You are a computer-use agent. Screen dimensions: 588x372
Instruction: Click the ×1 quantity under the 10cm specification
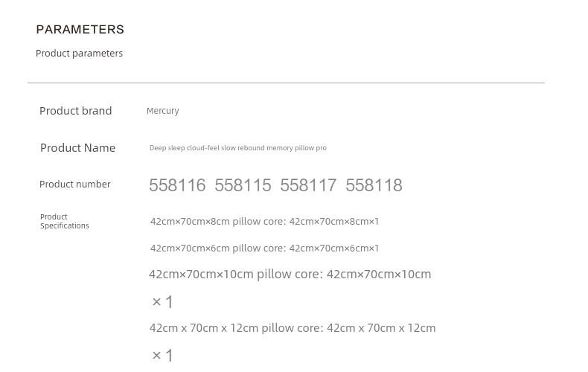(x=162, y=301)
